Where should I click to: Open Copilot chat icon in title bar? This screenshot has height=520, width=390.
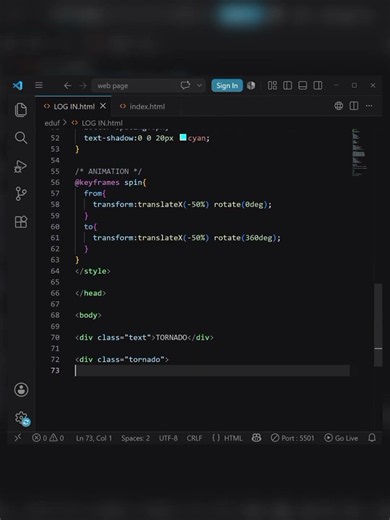pos(185,85)
